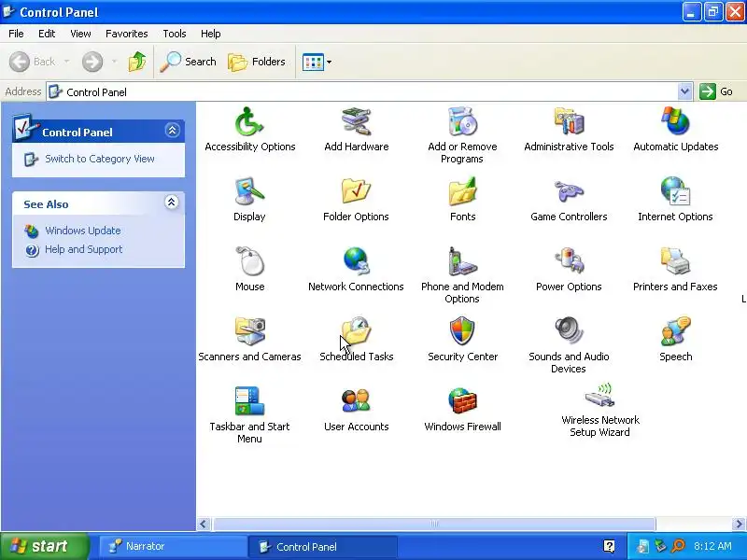The width and height of the screenshot is (747, 560).
Task: Open the Help menu
Action: (x=211, y=34)
